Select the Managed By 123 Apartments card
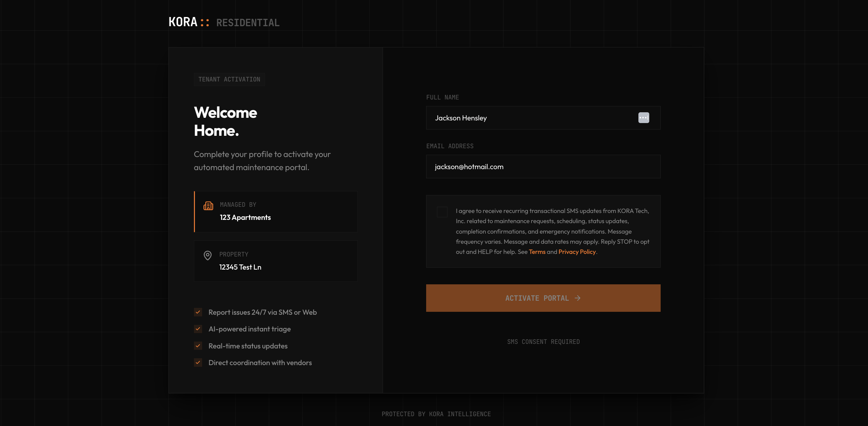The image size is (868, 426). click(x=276, y=211)
